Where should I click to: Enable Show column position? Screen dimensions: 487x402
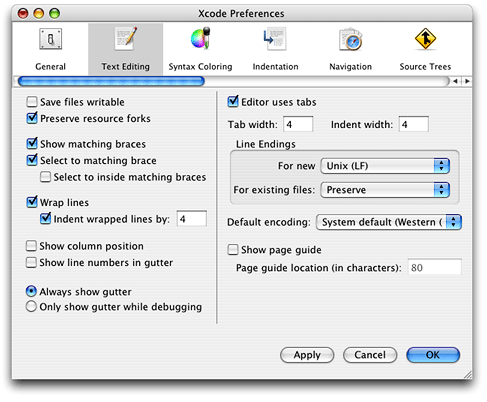click(31, 246)
